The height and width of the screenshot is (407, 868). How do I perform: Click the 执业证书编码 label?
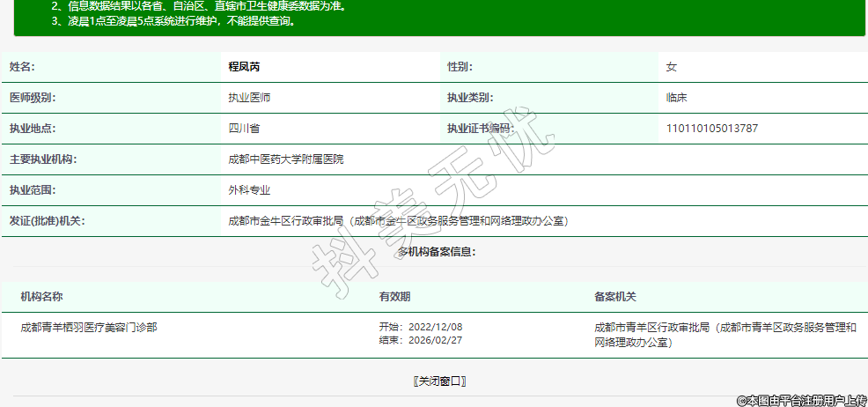click(x=479, y=129)
